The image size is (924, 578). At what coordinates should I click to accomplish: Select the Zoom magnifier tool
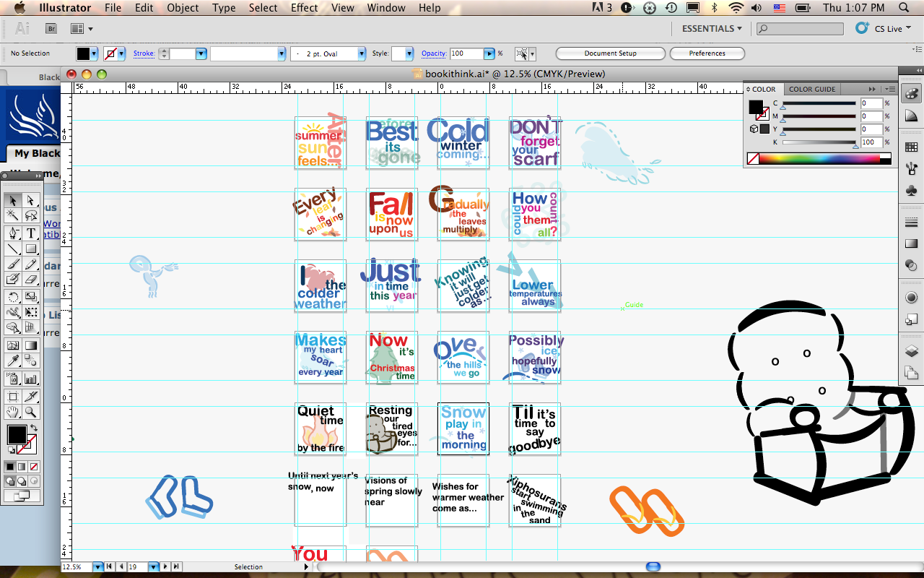[31, 412]
